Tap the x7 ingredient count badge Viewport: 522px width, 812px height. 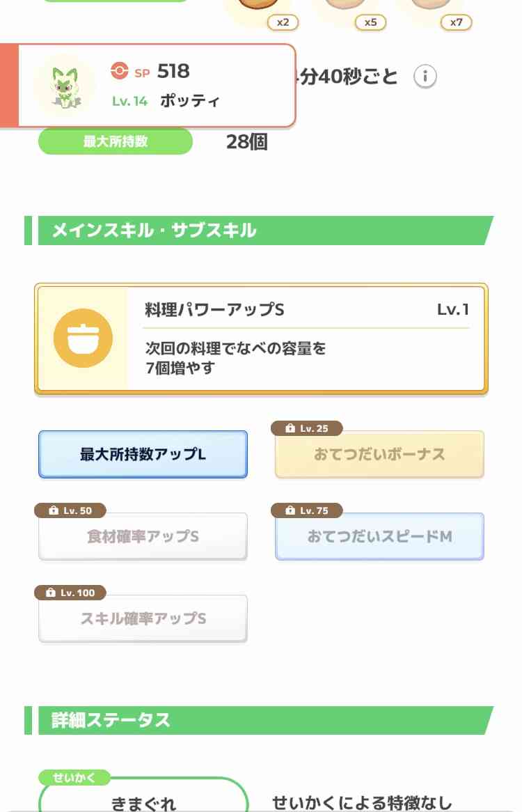(456, 22)
